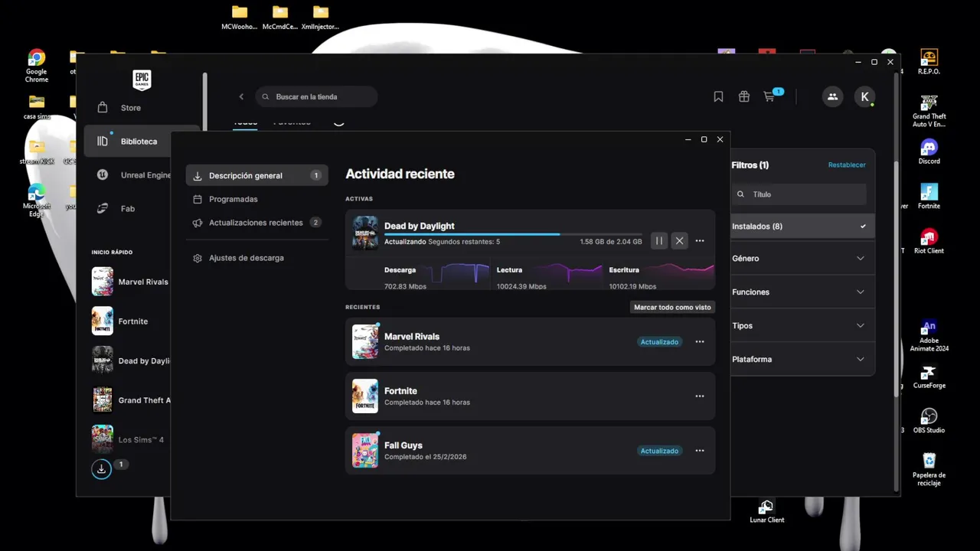The height and width of the screenshot is (551, 980).
Task: Open Papelera de reciclaje desktop icon
Action: click(929, 469)
